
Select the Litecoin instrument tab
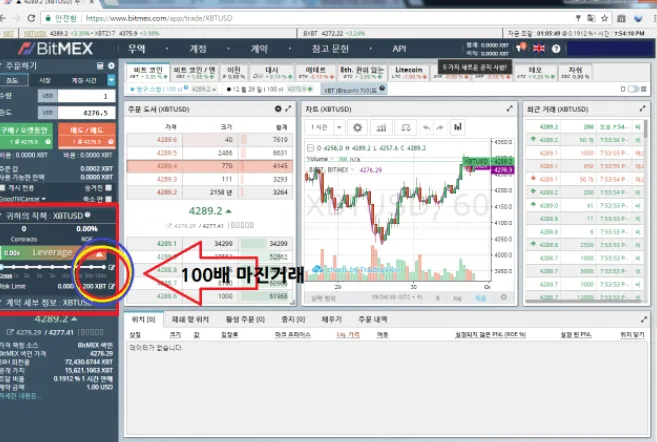pos(409,72)
